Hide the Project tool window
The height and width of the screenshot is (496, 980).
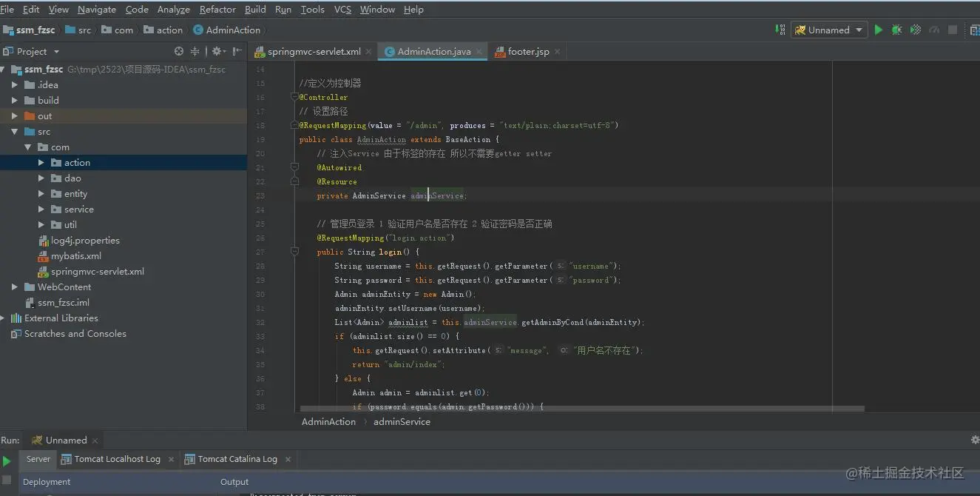(237, 51)
